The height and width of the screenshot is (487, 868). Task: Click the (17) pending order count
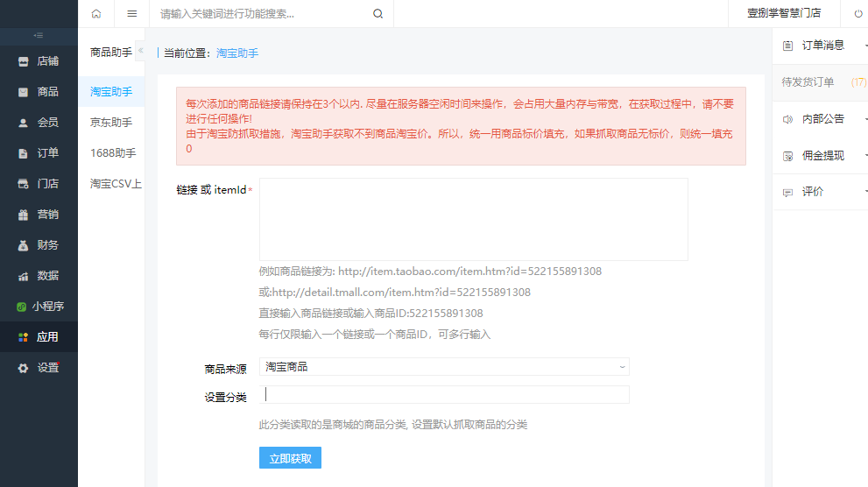[858, 82]
